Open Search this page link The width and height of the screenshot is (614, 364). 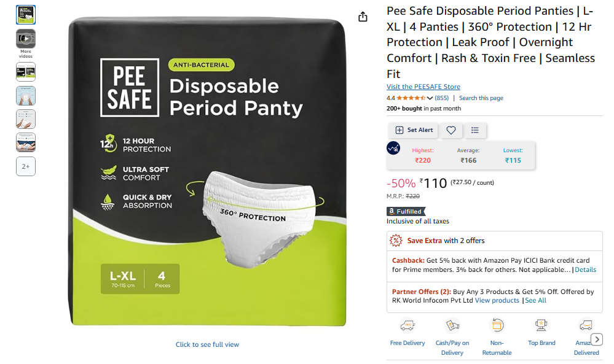coord(481,98)
